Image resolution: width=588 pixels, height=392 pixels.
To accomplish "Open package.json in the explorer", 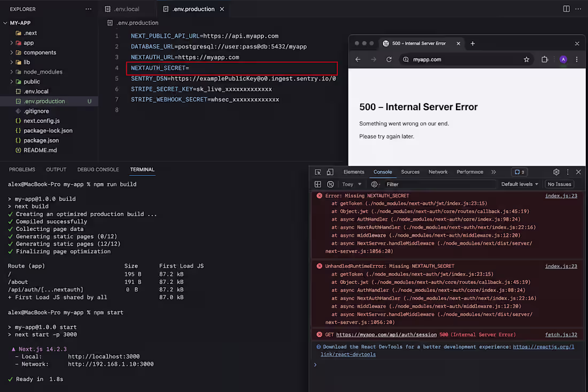I will coord(41,140).
